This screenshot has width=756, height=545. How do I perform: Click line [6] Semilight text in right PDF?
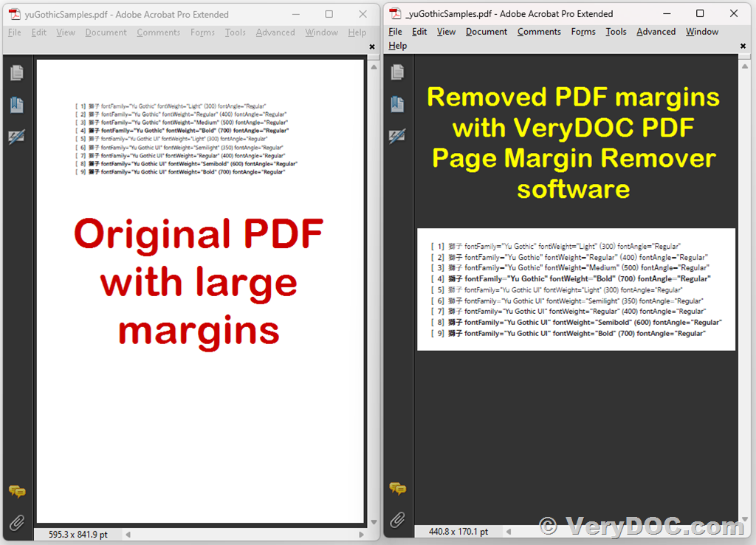click(x=567, y=301)
